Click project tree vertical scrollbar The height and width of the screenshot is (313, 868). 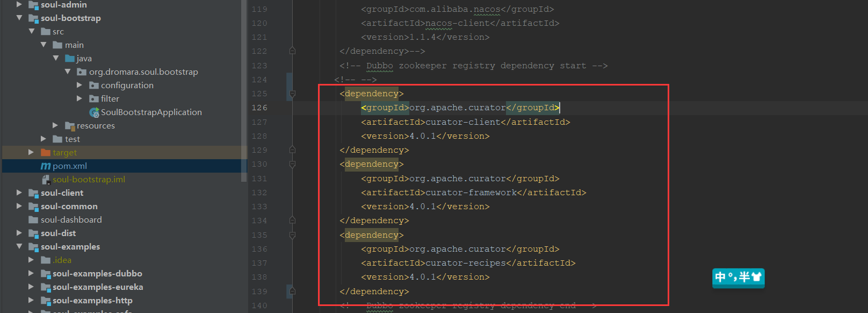(244, 91)
